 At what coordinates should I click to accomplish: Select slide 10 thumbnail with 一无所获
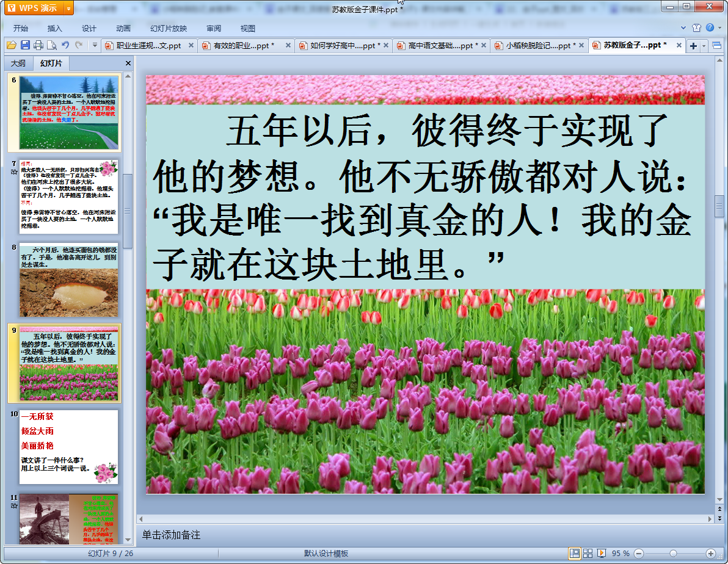coord(69,447)
